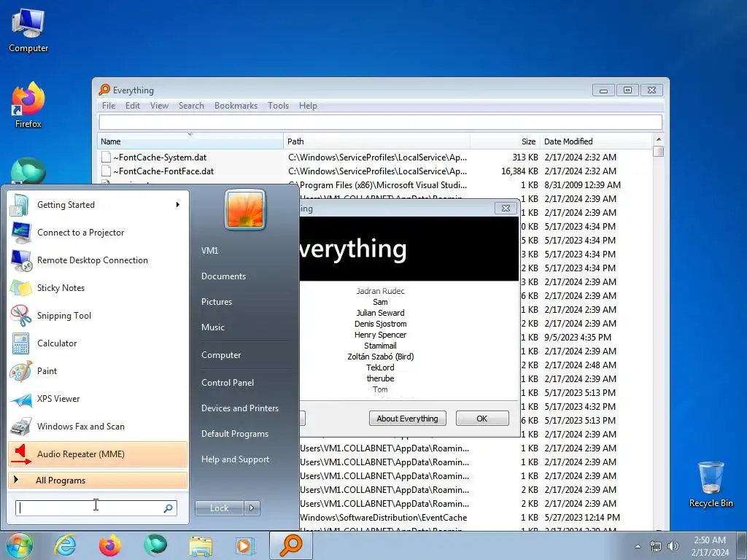The image size is (747, 560).
Task: Open the Snipping Tool
Action: (97, 315)
